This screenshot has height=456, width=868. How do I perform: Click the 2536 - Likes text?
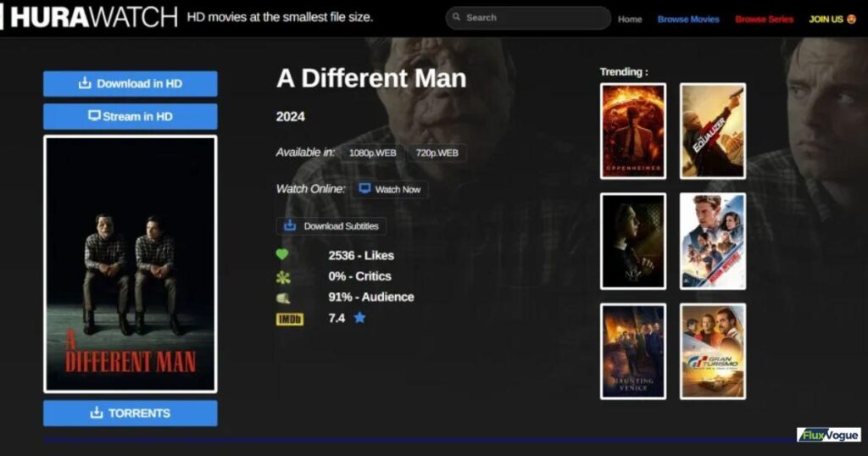point(361,256)
